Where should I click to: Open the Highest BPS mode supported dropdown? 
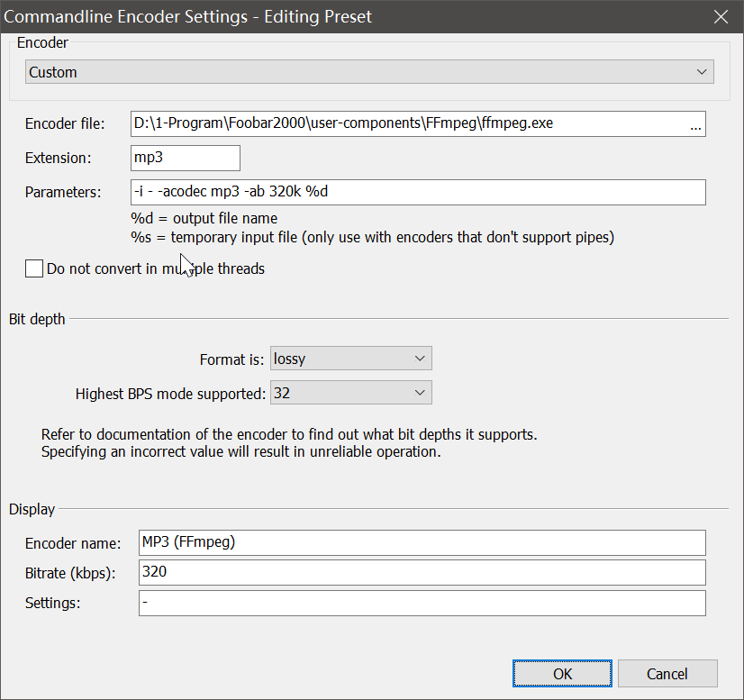pyautogui.click(x=350, y=393)
